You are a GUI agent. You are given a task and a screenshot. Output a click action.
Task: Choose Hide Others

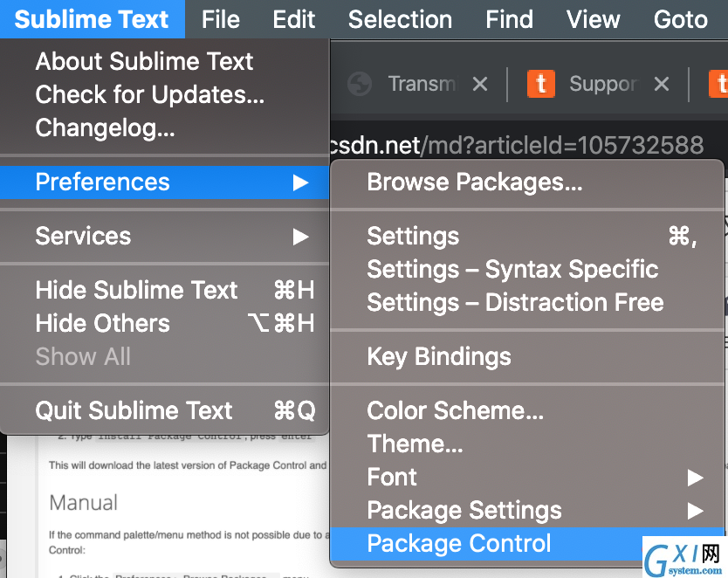pyautogui.click(x=164, y=323)
